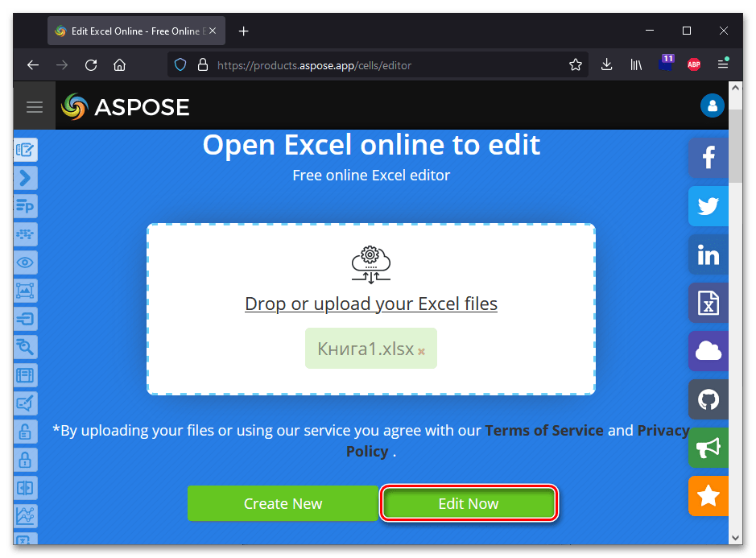Screen dimensions: 756x558
Task: Open the chart line graph sidebar tool
Action: tap(26, 516)
